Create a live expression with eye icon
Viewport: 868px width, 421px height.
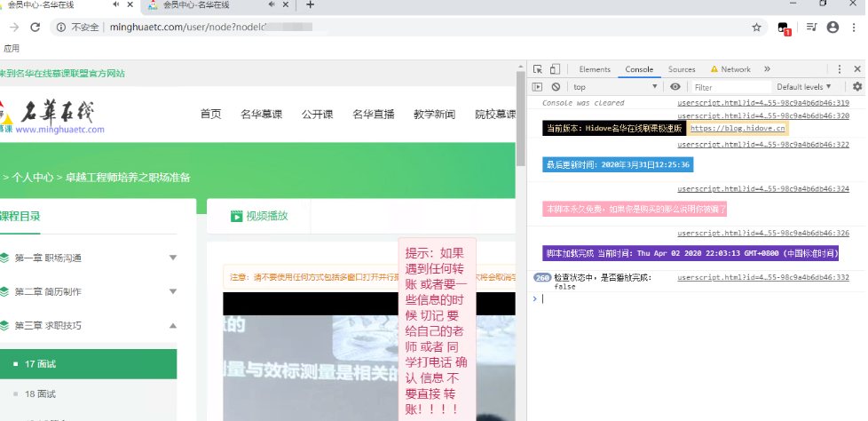coord(675,87)
